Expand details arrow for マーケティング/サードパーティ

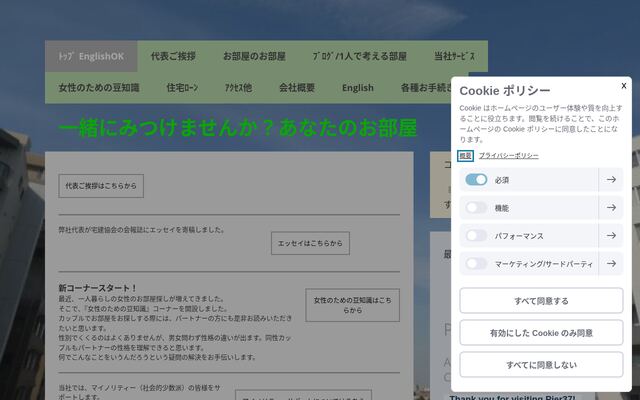point(611,264)
